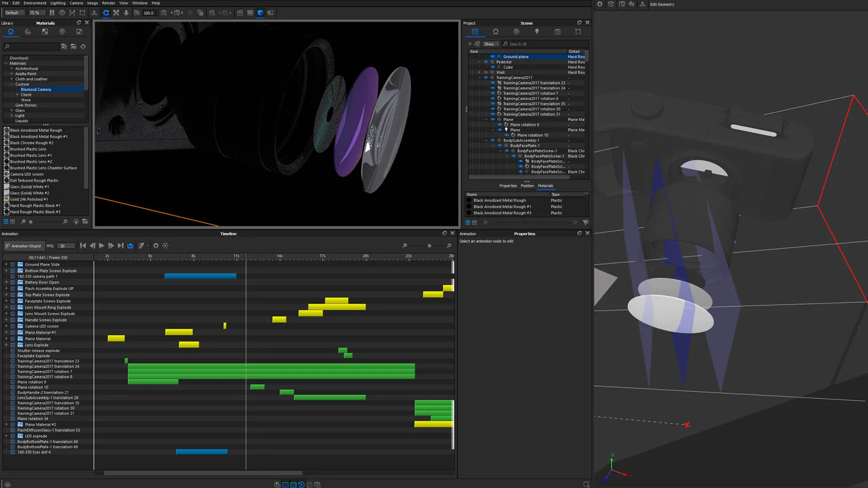868x488 pixels.
Task: Switch to the Lighting tab icon in Project
Action: tap(537, 32)
